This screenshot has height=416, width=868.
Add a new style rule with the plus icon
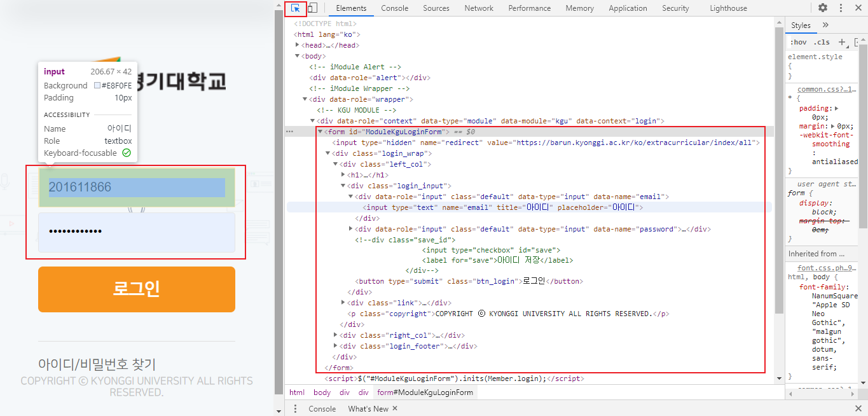tap(842, 42)
